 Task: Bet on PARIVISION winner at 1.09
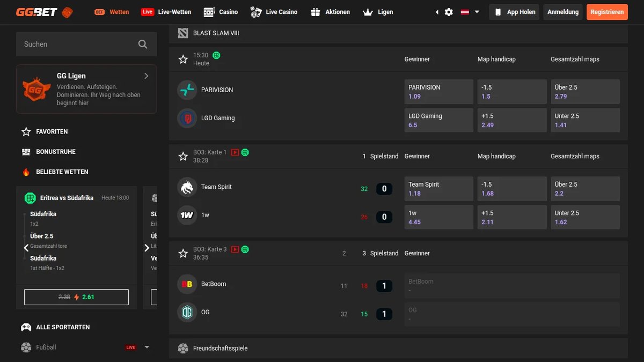tap(439, 92)
